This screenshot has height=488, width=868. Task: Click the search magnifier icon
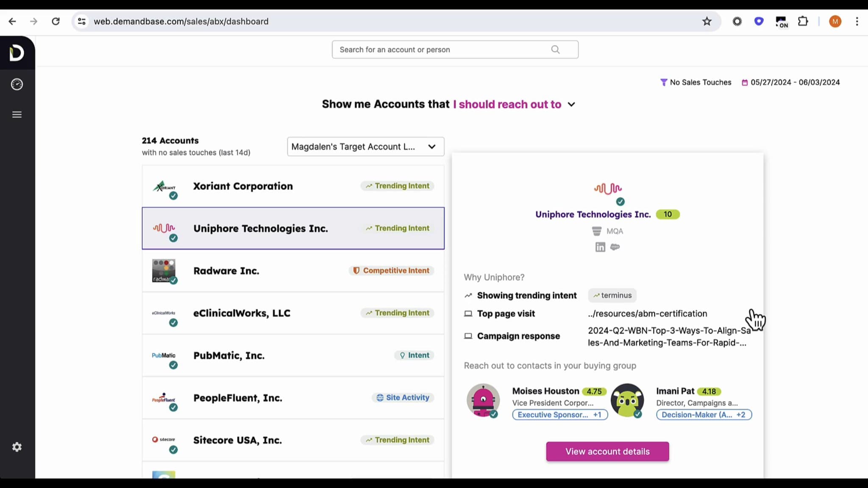555,50
